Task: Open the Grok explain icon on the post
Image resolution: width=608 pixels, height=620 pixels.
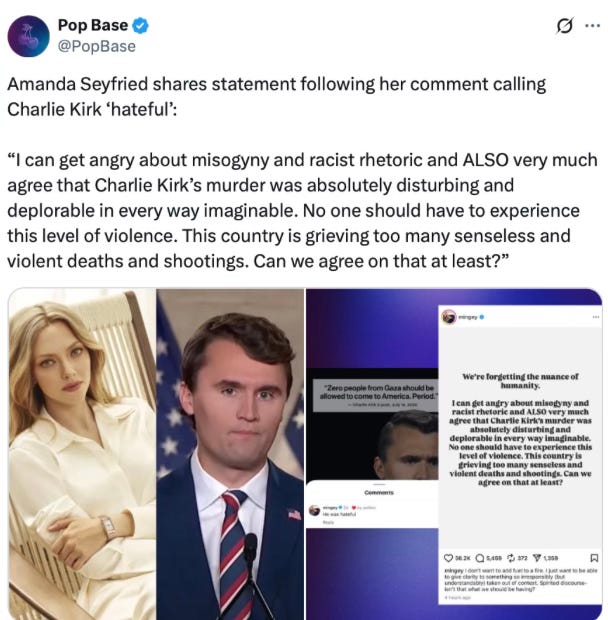Action: click(564, 26)
